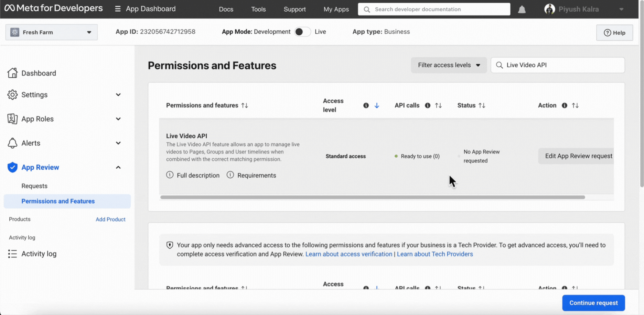Click Action column info icon
Screen dimensions: 644x315
[x=565, y=105]
